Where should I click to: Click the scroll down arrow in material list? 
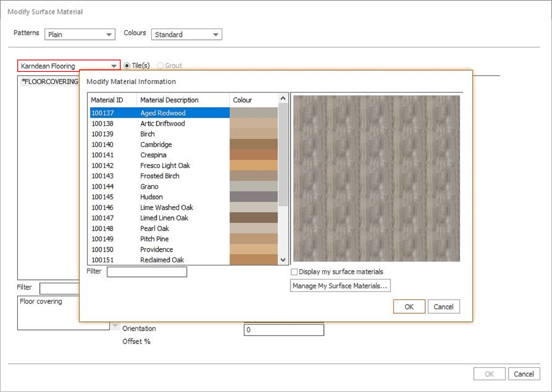tap(283, 260)
